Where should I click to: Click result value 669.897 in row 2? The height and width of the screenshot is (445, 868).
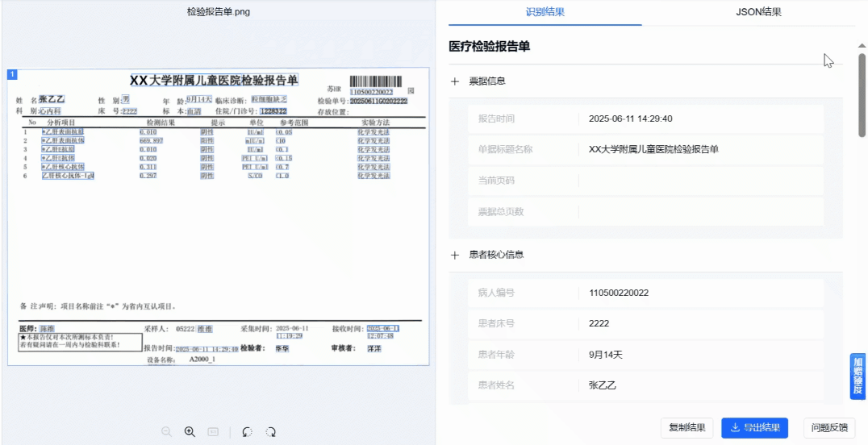click(151, 140)
